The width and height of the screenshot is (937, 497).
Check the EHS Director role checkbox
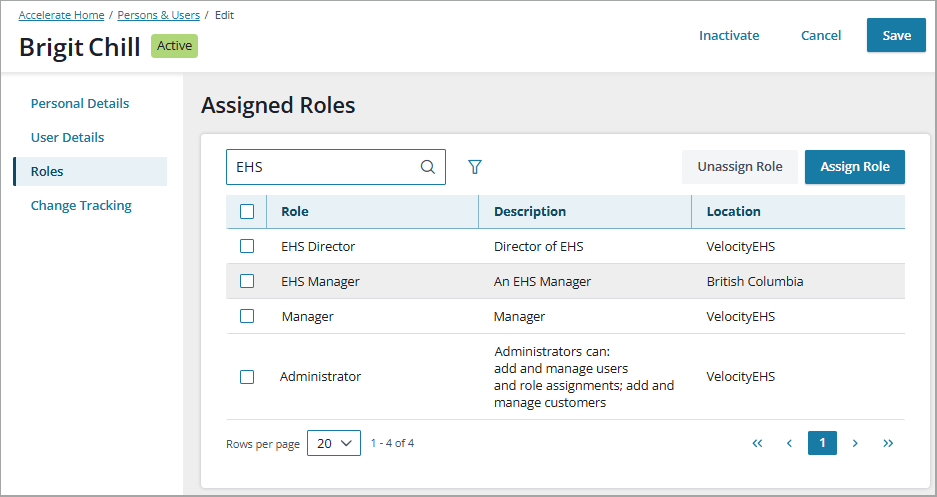point(247,246)
